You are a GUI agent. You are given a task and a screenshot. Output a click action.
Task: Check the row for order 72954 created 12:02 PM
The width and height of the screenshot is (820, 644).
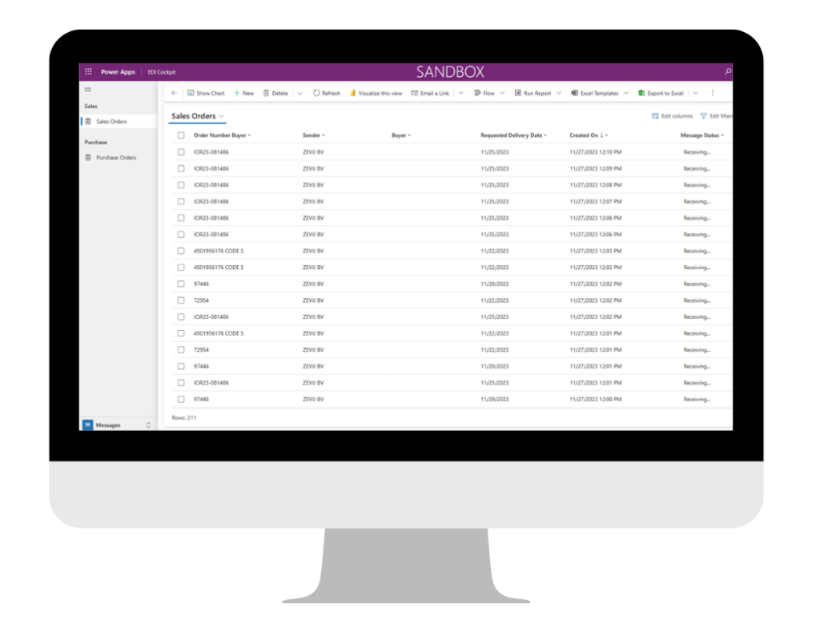[x=181, y=300]
